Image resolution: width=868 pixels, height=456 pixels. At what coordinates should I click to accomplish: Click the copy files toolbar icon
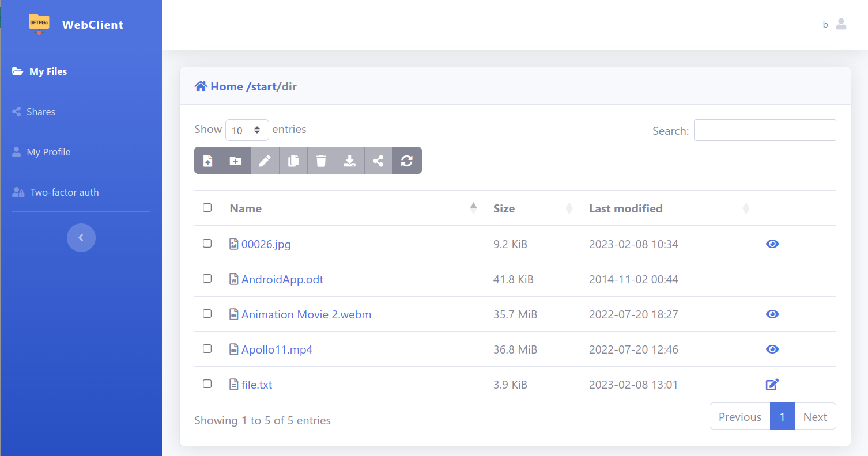(293, 161)
